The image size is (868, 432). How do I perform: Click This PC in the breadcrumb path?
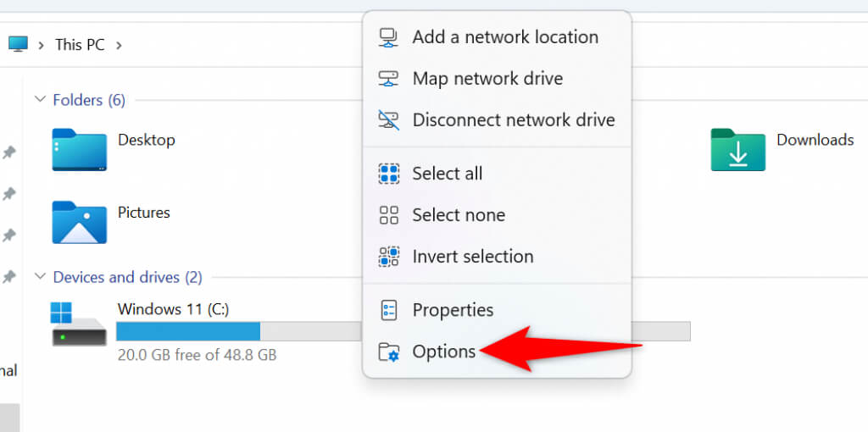tap(80, 44)
